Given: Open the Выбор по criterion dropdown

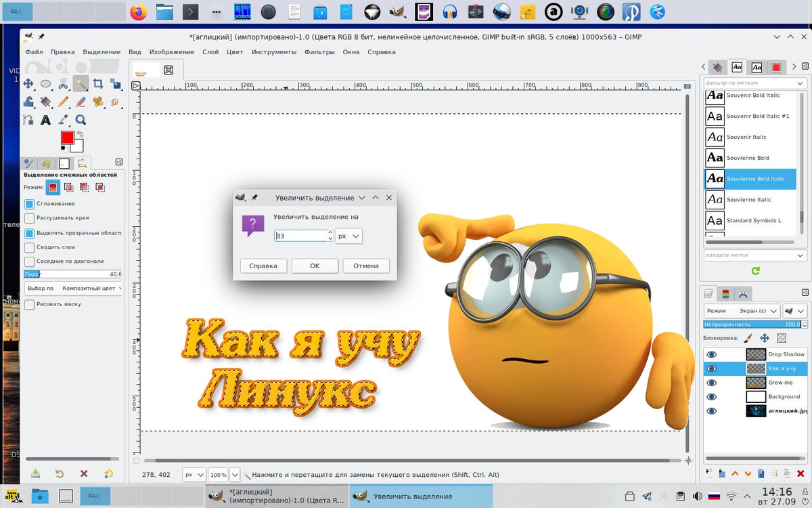Looking at the screenshot, I should [73, 288].
